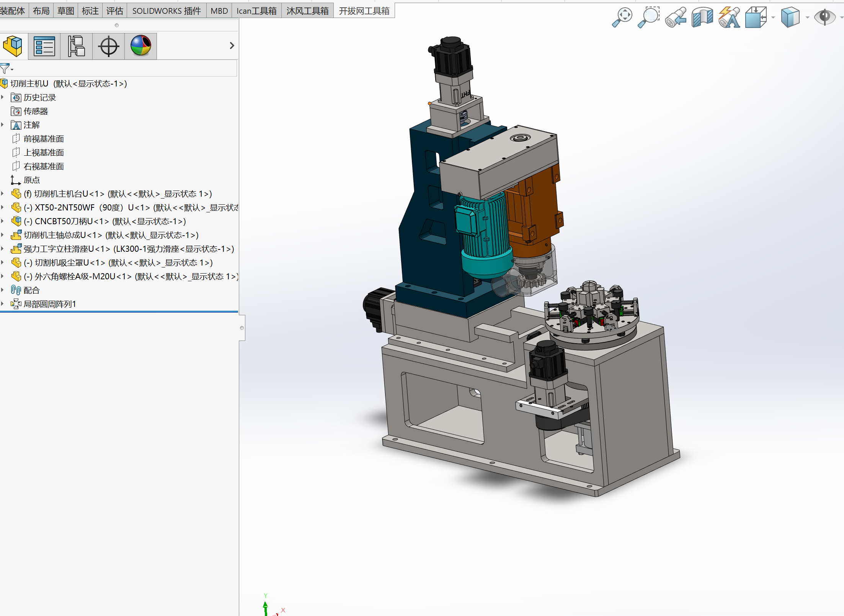Open the DimXpertManager crosshair tab

109,46
